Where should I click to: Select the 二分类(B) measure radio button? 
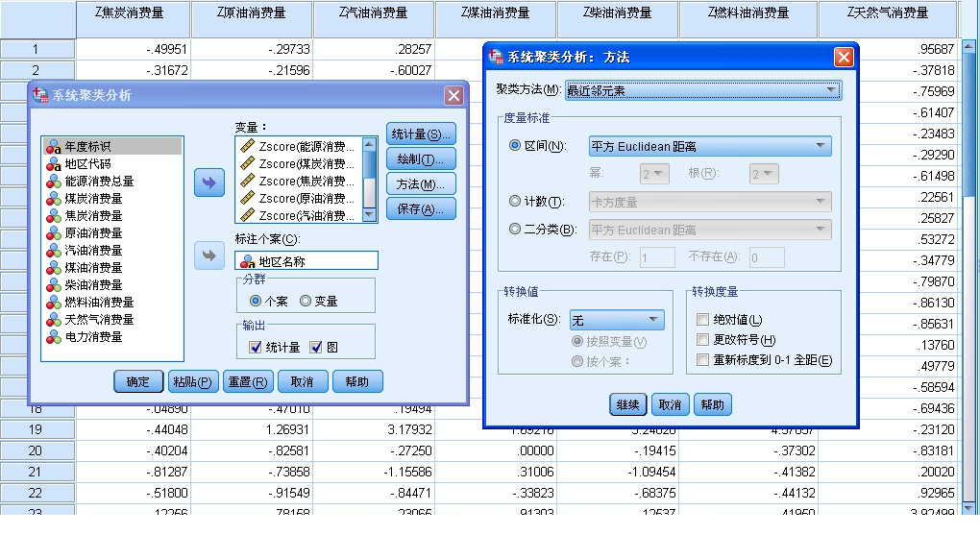tap(515, 229)
